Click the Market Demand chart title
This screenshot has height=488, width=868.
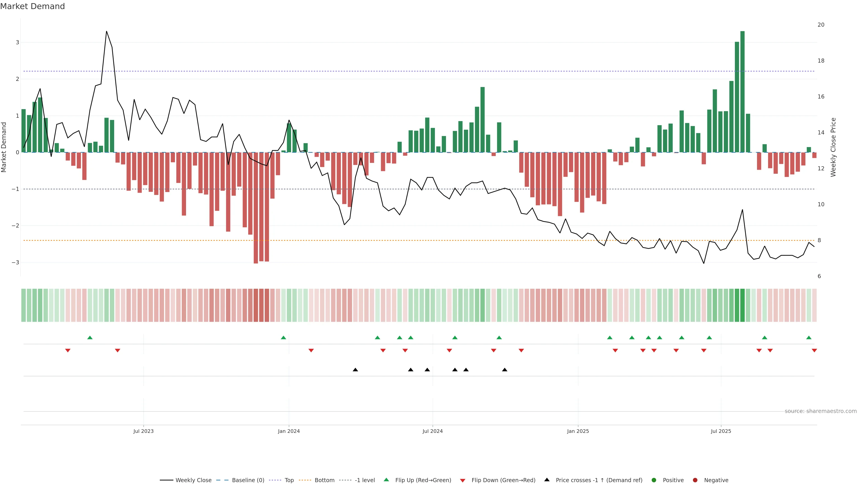tap(32, 6)
